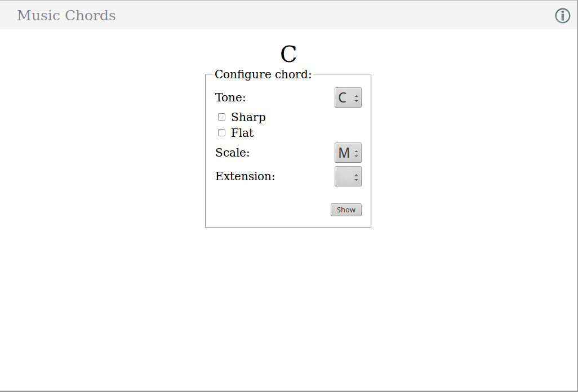Tick the Flat checkbox
Screen dimensions: 578x392
click(221, 133)
